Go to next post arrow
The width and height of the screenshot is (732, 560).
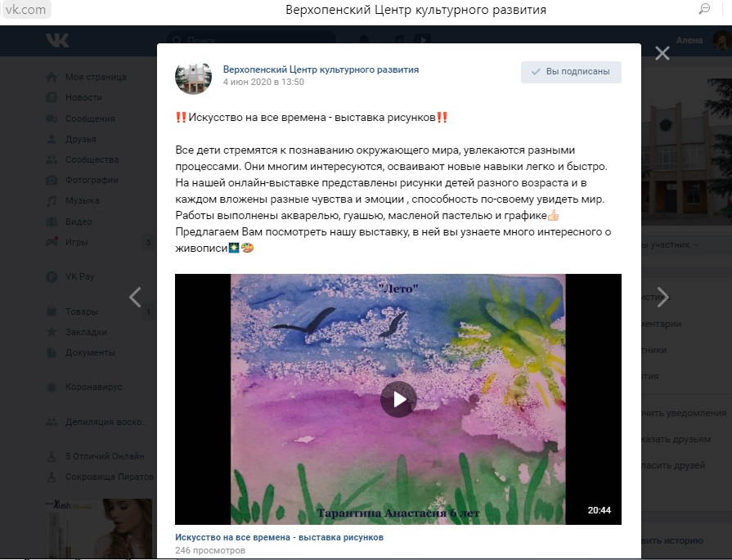662,297
